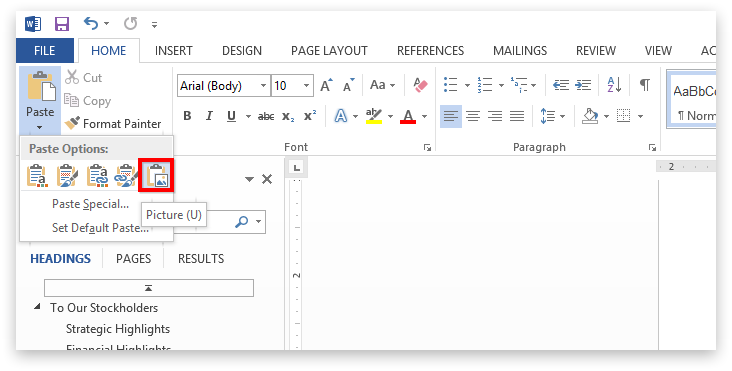Open the FILE tab
The width and height of the screenshot is (732, 371).
[x=45, y=50]
